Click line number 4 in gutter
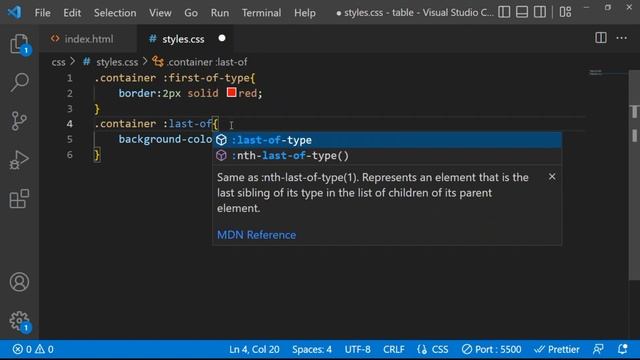The width and height of the screenshot is (640, 360). (x=70, y=124)
